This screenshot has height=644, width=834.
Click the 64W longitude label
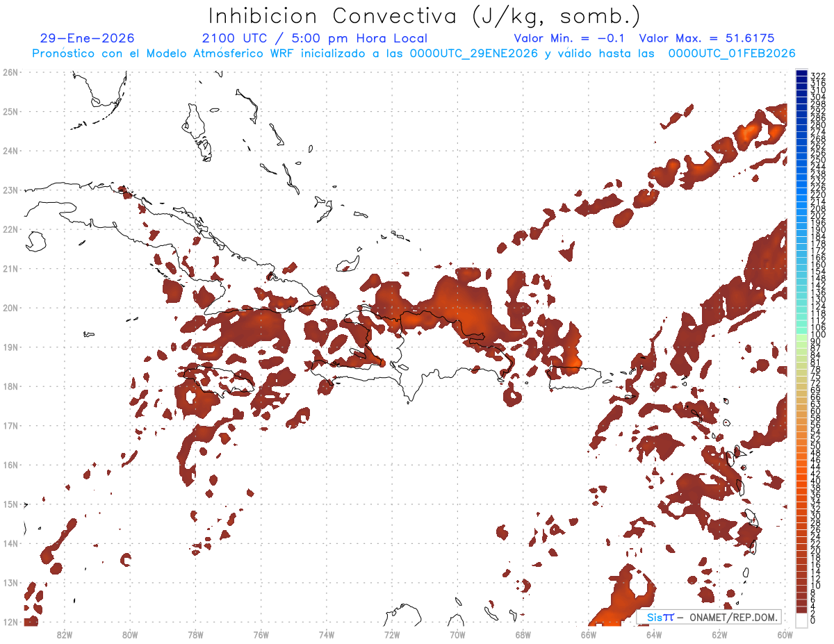[654, 634]
